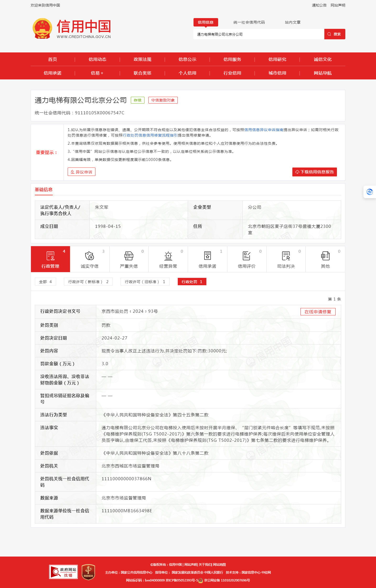The image size is (376, 588).
Task: Click 在线申请修复 button
Action: click(318, 312)
